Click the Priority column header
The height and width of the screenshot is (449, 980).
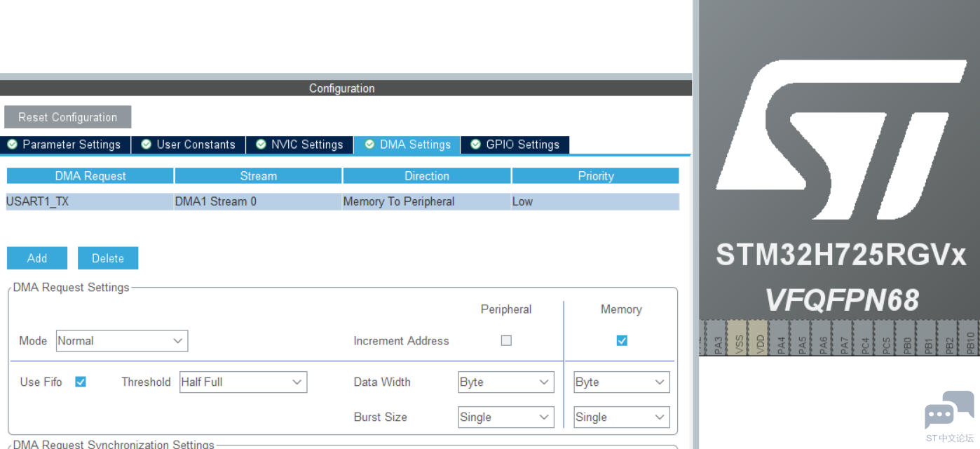596,176
